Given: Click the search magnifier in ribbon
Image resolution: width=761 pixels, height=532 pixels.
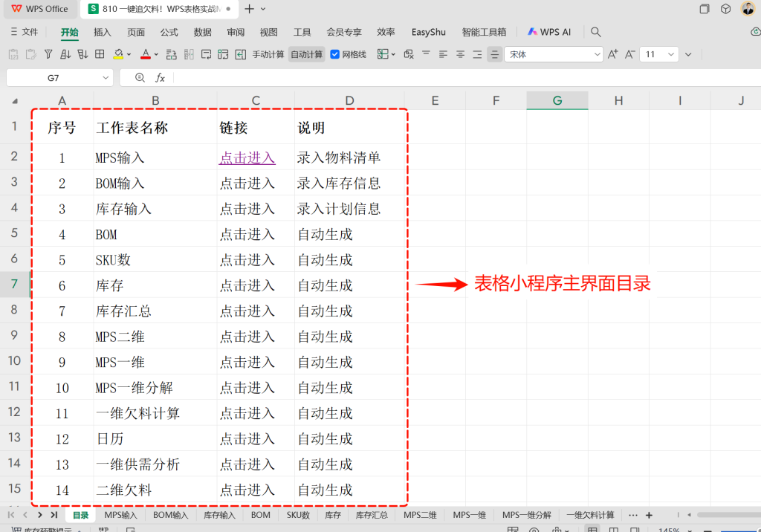Looking at the screenshot, I should coord(595,32).
